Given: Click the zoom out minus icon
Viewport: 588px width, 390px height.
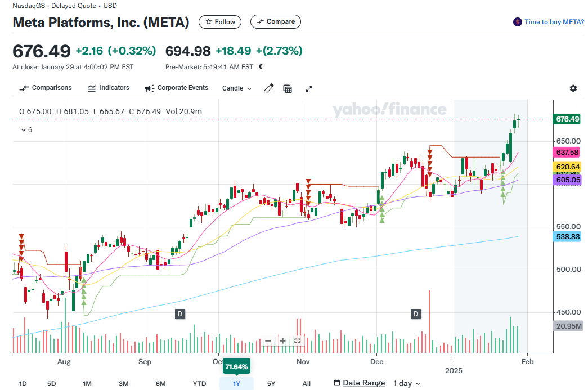Looking at the screenshot, I should 268,341.
